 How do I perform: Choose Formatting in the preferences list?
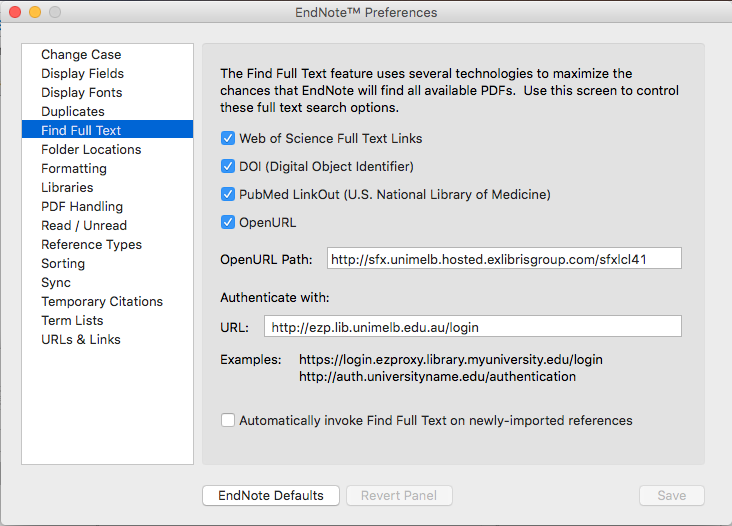pyautogui.click(x=74, y=168)
